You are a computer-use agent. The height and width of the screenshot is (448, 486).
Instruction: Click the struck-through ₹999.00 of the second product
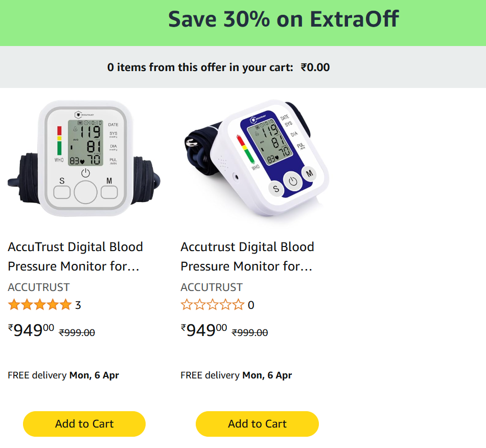point(250,332)
